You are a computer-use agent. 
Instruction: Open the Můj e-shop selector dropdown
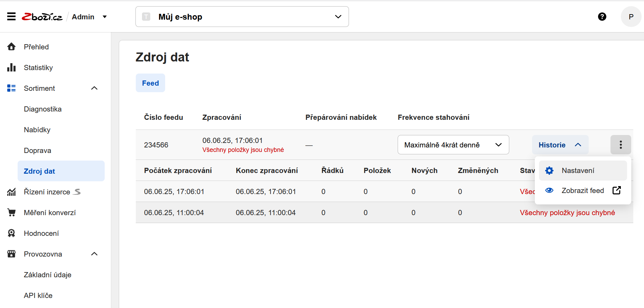(x=242, y=17)
